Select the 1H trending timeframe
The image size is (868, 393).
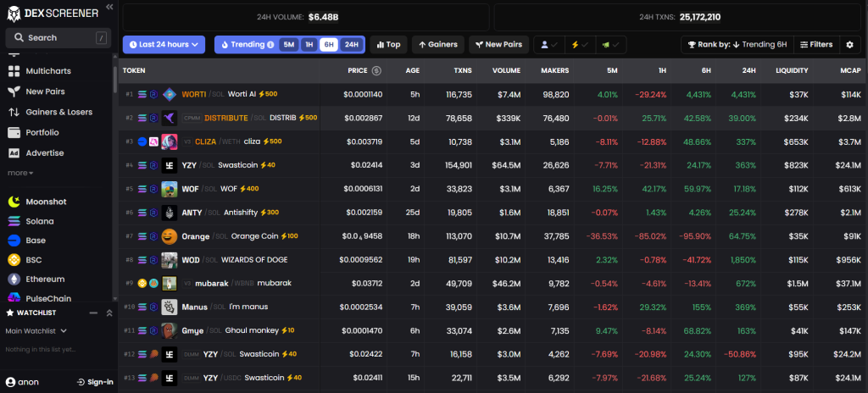(309, 45)
